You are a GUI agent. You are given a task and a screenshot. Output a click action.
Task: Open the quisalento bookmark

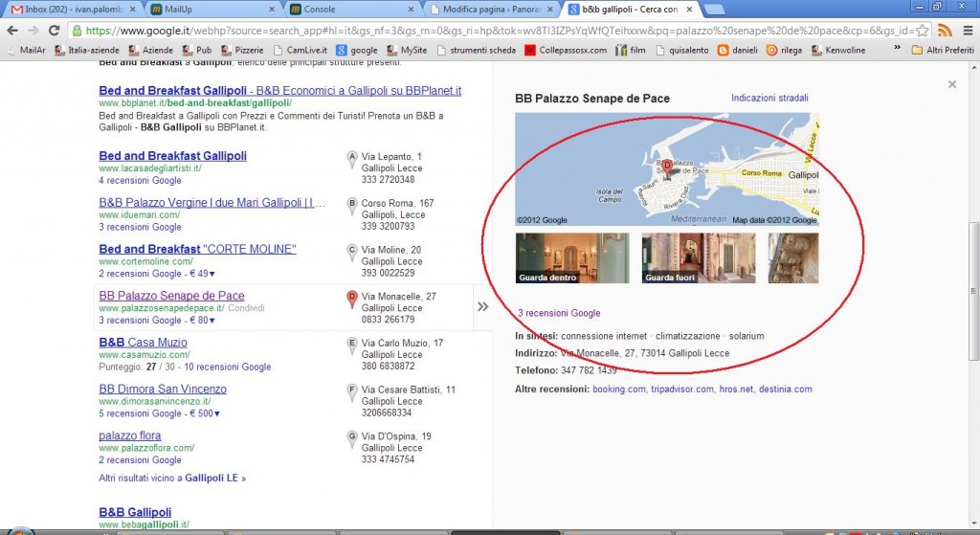click(681, 50)
